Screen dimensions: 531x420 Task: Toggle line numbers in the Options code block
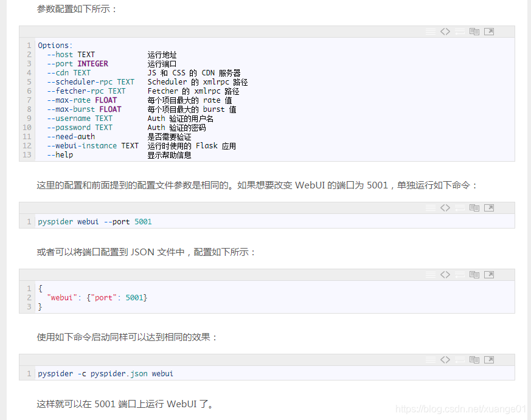tap(431, 32)
